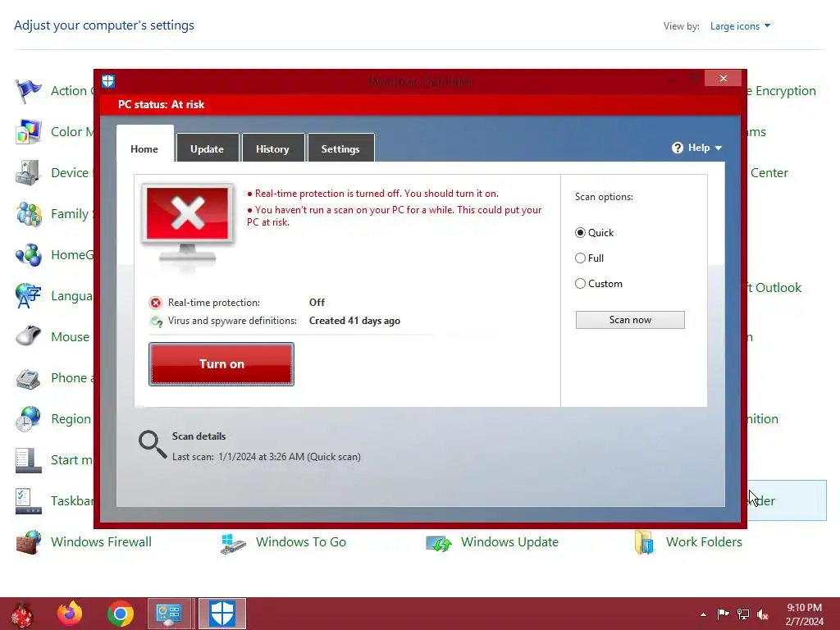
Task: Switch to the Home tab
Action: [144, 149]
